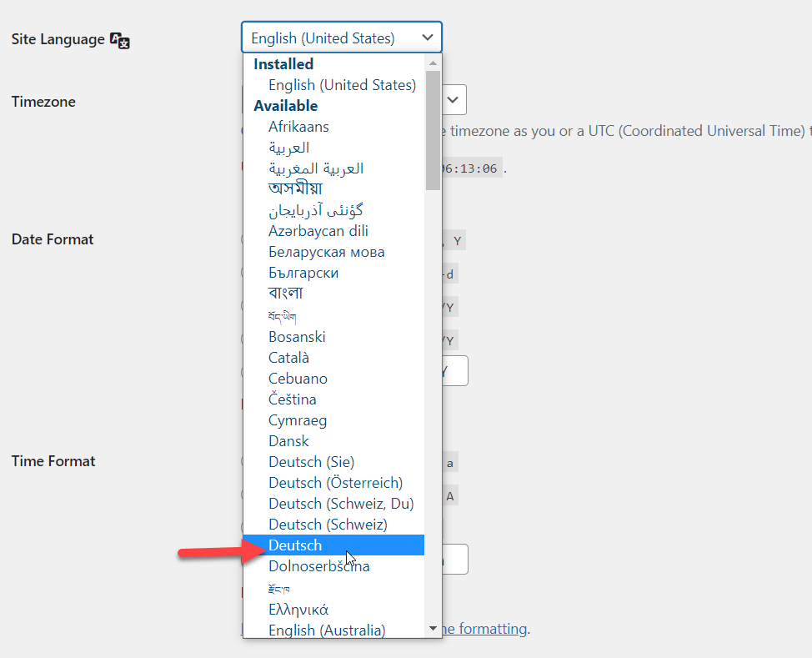This screenshot has width=812, height=658.
Task: Pick English (Australia) at list bottom
Action: [327, 630]
